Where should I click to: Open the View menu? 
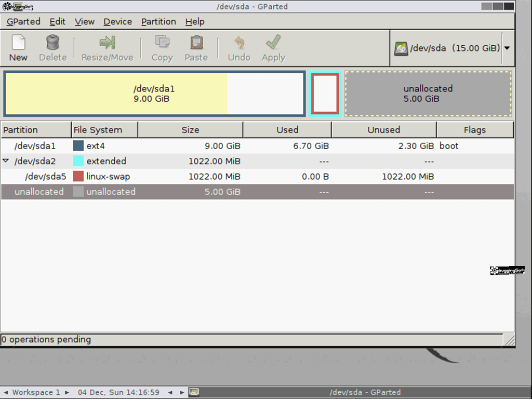85,22
